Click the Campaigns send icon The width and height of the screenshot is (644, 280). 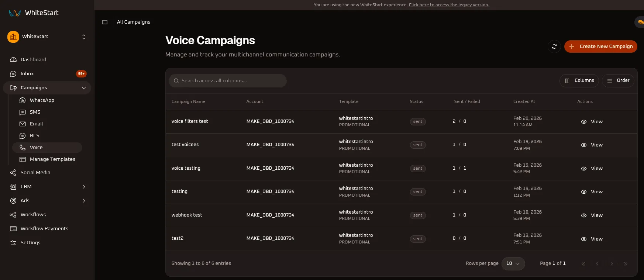click(13, 88)
